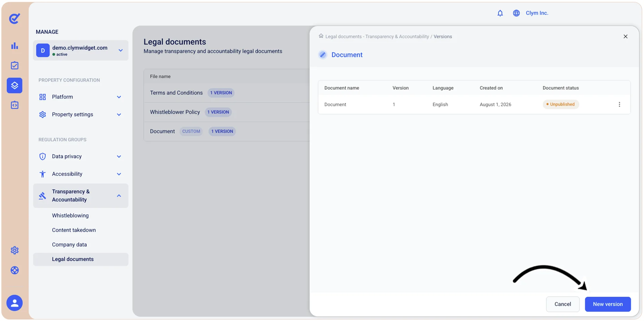The width and height of the screenshot is (644, 321).
Task: Expand the Property settings chevron
Action: tap(119, 115)
